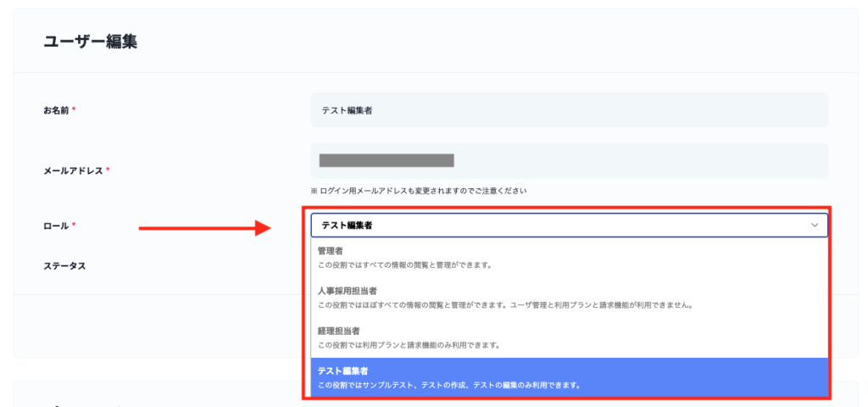Image resolution: width=868 pixels, height=407 pixels.
Task: Select highlighted テスト編集者 role option
Action: (569, 377)
